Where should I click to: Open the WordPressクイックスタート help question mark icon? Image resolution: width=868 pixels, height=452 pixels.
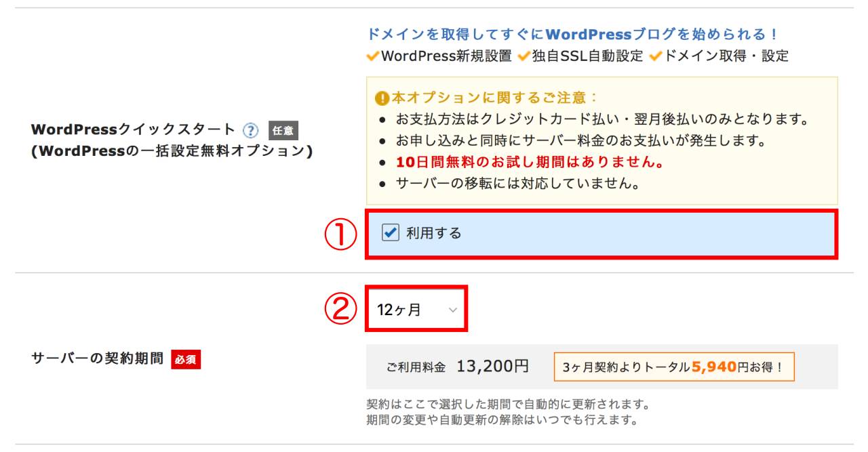pyautogui.click(x=251, y=129)
